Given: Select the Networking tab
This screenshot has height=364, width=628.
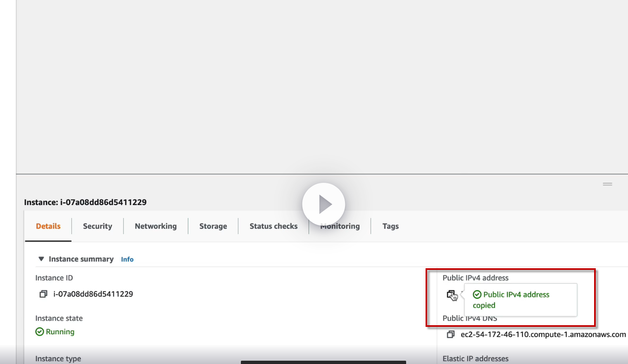Looking at the screenshot, I should coord(156,226).
